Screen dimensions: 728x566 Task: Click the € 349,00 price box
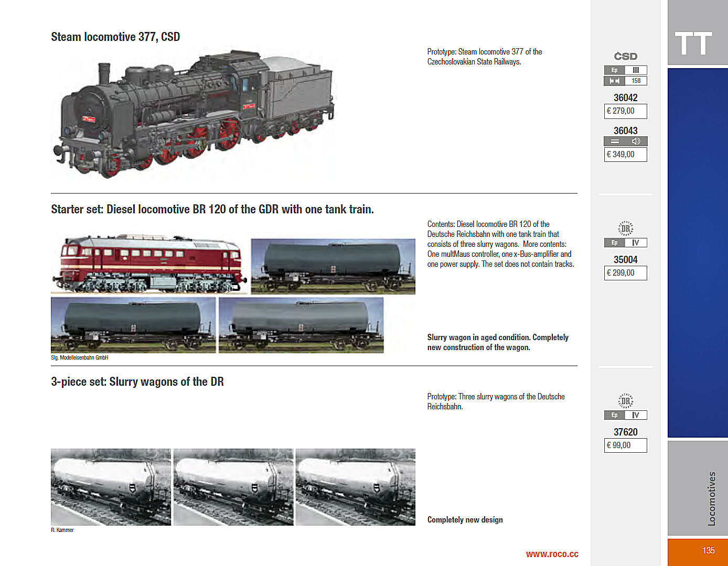625,155
